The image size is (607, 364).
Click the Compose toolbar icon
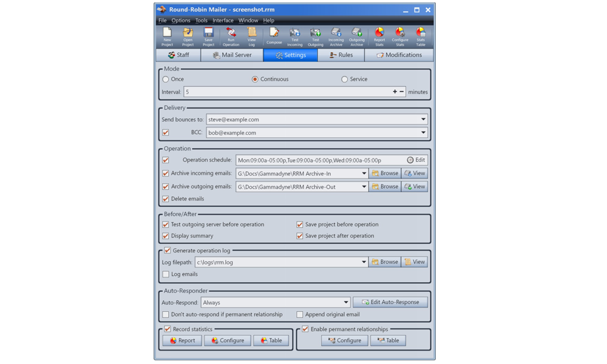(x=274, y=36)
